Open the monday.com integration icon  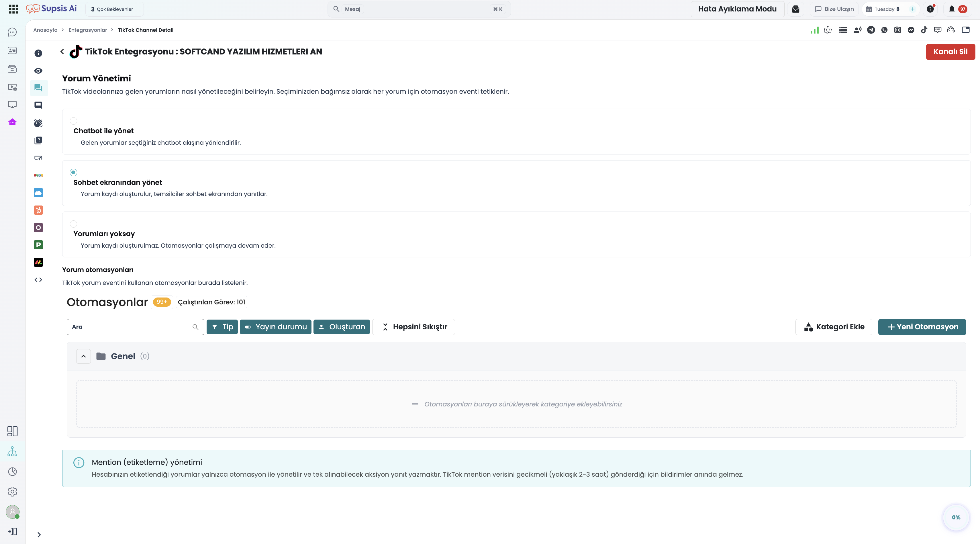(x=38, y=262)
